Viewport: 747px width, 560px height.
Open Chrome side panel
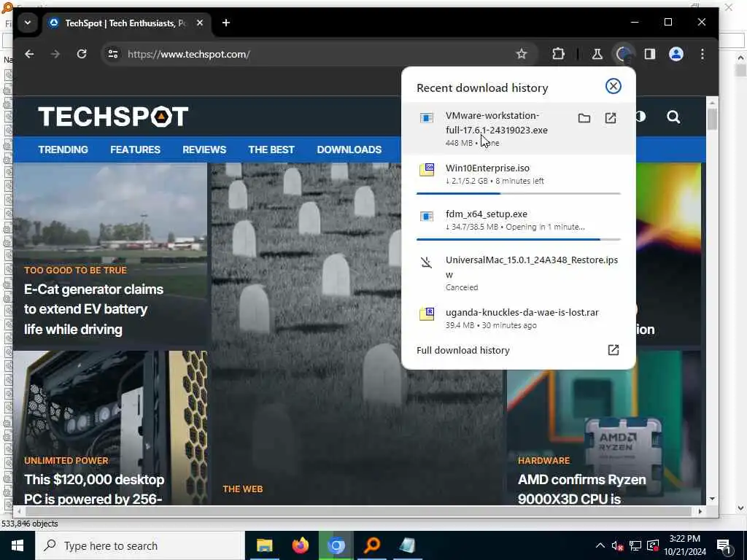tap(650, 54)
